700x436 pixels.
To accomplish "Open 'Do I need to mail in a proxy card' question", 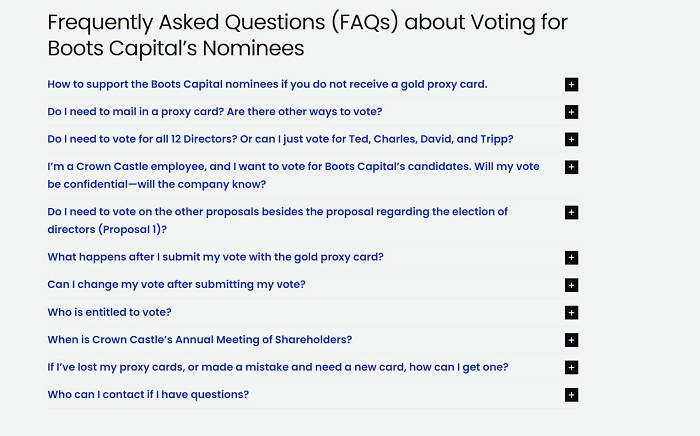I will click(214, 112).
